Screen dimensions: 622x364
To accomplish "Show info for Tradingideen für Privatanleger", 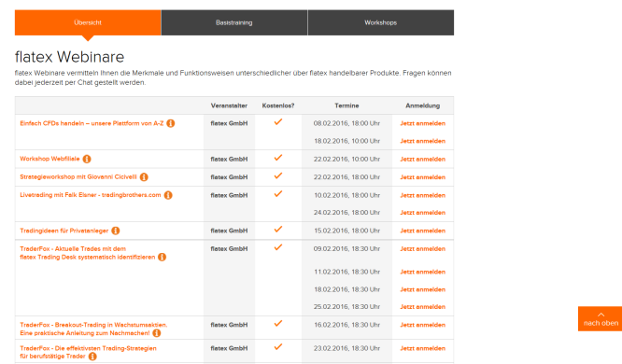I will pos(116,231).
